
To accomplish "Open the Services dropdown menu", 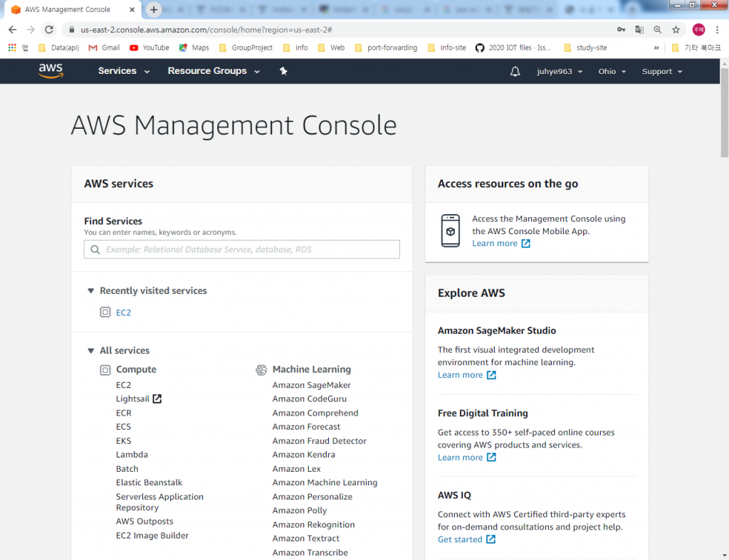I will [x=124, y=71].
